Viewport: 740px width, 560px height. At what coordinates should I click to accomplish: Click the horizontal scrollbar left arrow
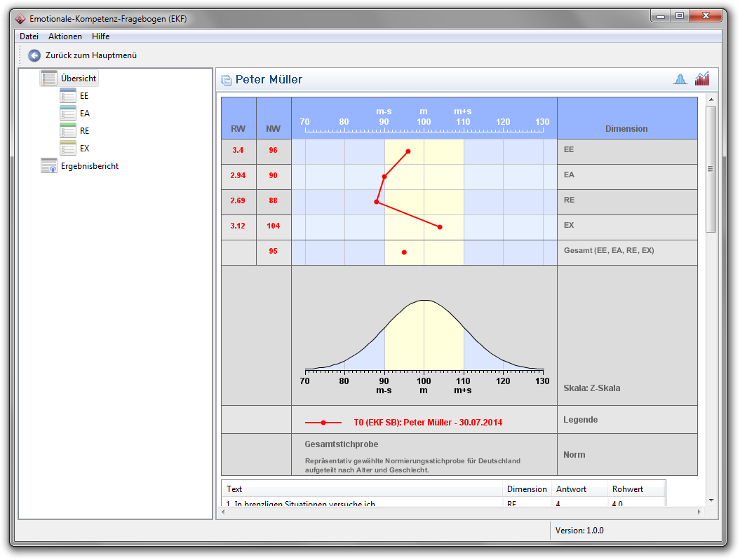[223, 512]
